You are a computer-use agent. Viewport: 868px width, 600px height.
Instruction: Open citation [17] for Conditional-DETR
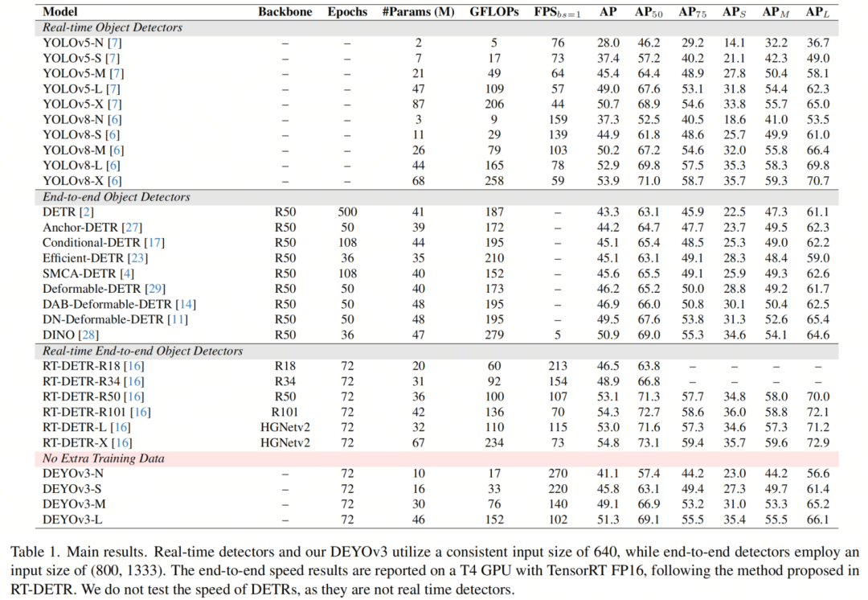point(154,243)
